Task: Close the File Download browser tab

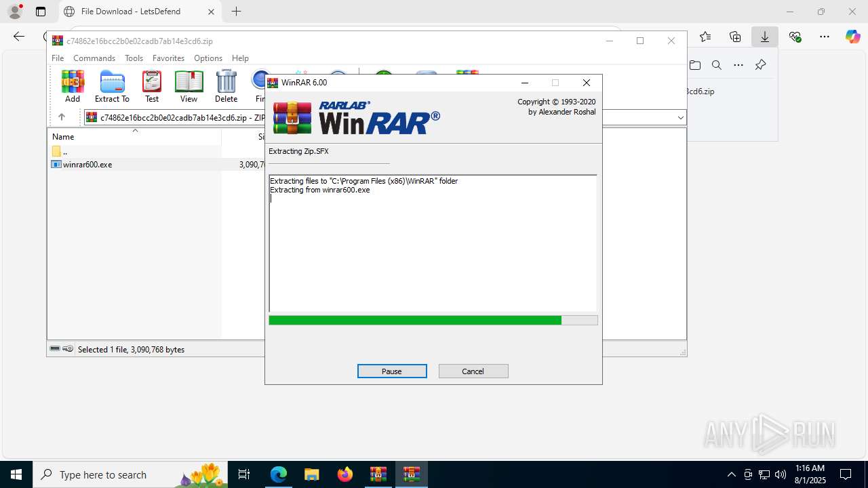Action: click(x=211, y=12)
